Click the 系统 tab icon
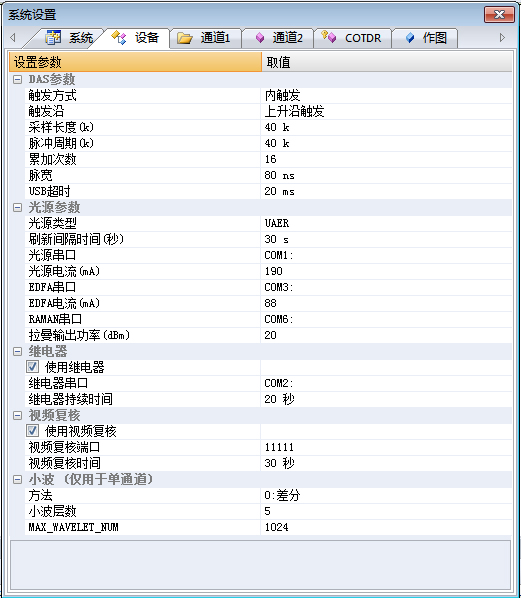 pyautogui.click(x=53, y=37)
